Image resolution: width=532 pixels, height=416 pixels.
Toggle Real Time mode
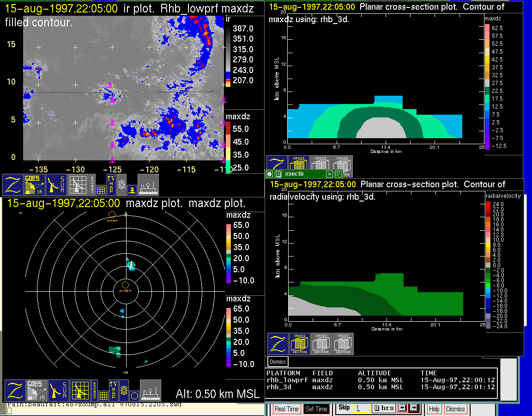point(286,409)
